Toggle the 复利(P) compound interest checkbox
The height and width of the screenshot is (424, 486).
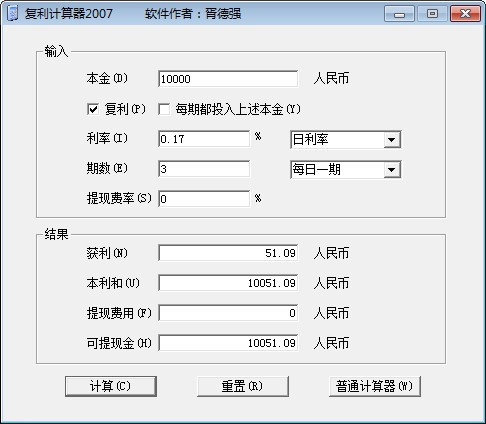93,109
